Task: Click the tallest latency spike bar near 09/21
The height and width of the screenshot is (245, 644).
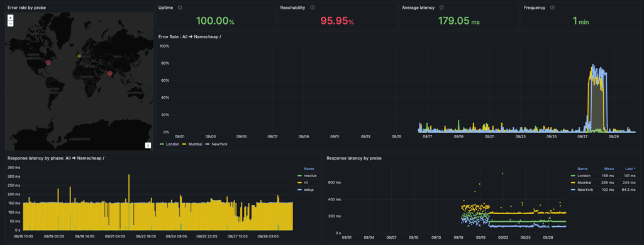Action: [129, 202]
